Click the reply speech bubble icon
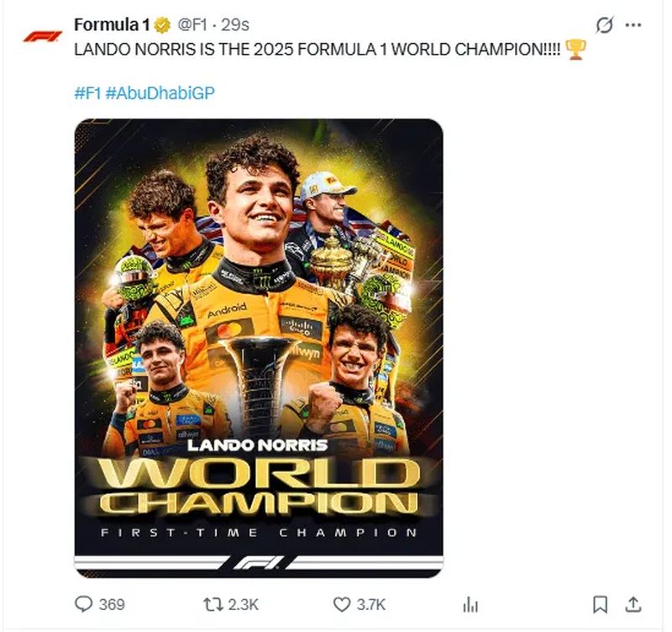 click(84, 603)
